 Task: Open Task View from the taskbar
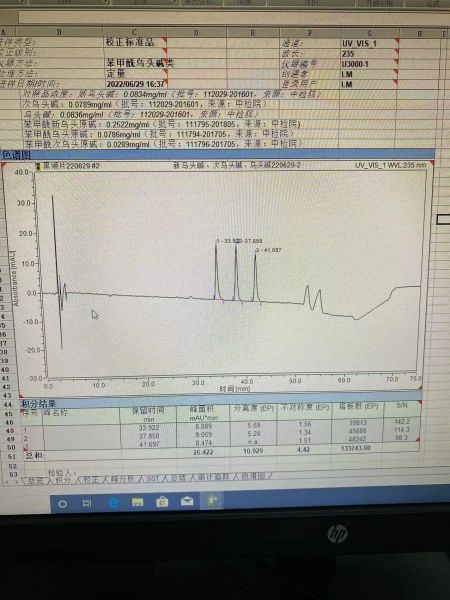pos(87,503)
